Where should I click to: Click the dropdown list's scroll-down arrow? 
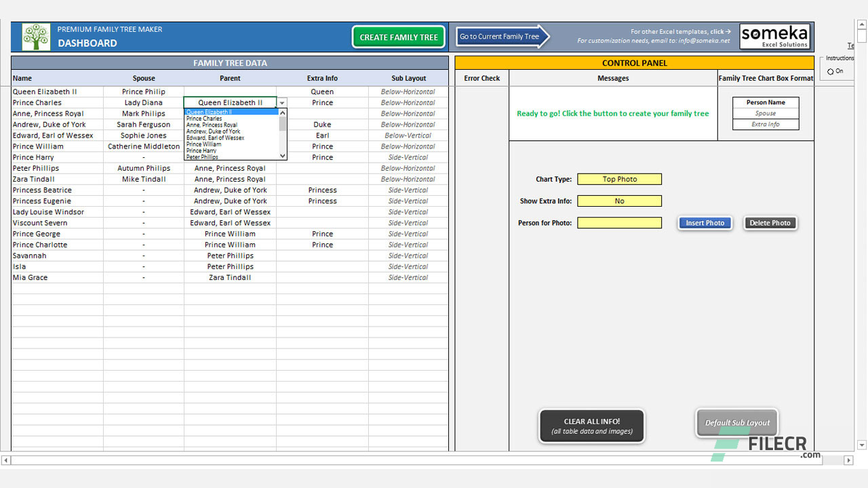pos(283,156)
